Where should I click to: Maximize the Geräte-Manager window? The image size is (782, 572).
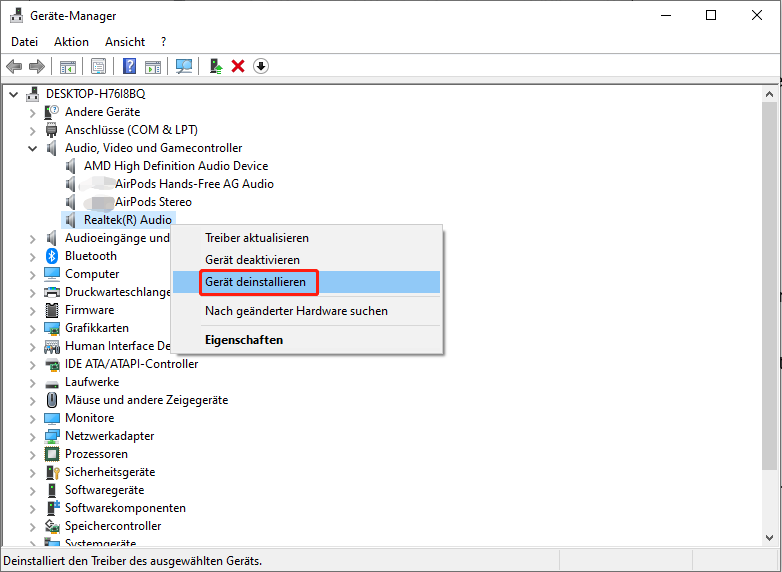(711, 15)
